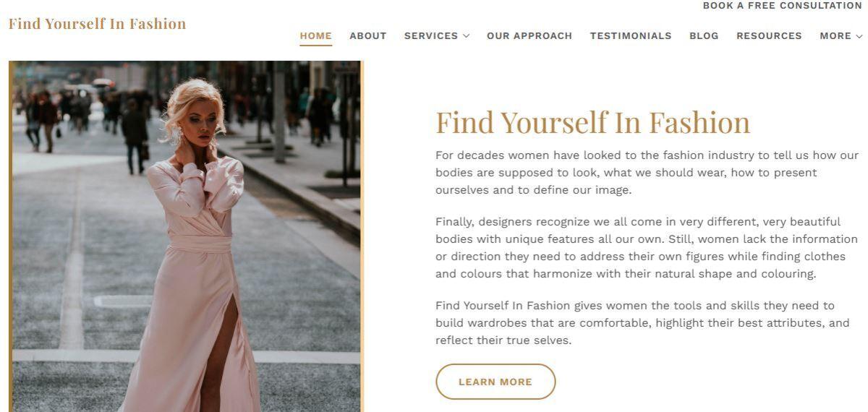The image size is (868, 412).
Task: Click the chevron next to Services
Action: coord(467,36)
